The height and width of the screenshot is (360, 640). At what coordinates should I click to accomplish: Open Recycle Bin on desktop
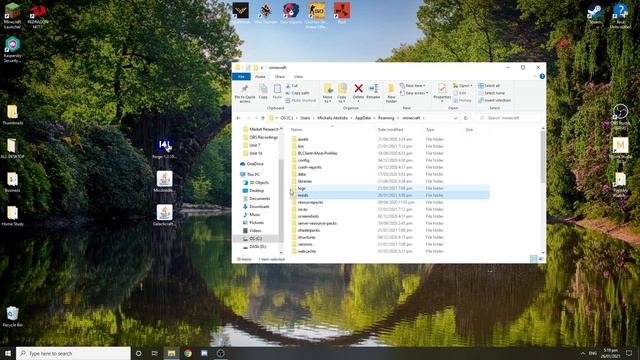[12, 317]
